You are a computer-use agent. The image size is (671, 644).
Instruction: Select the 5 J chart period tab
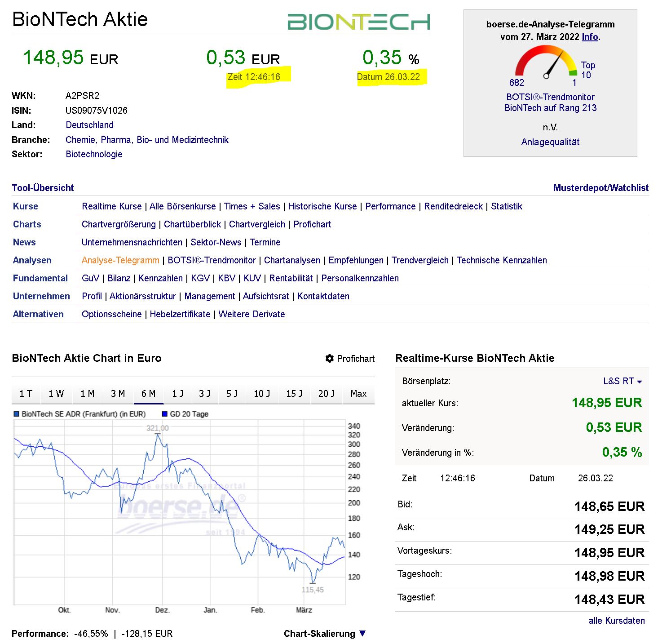coord(232,394)
